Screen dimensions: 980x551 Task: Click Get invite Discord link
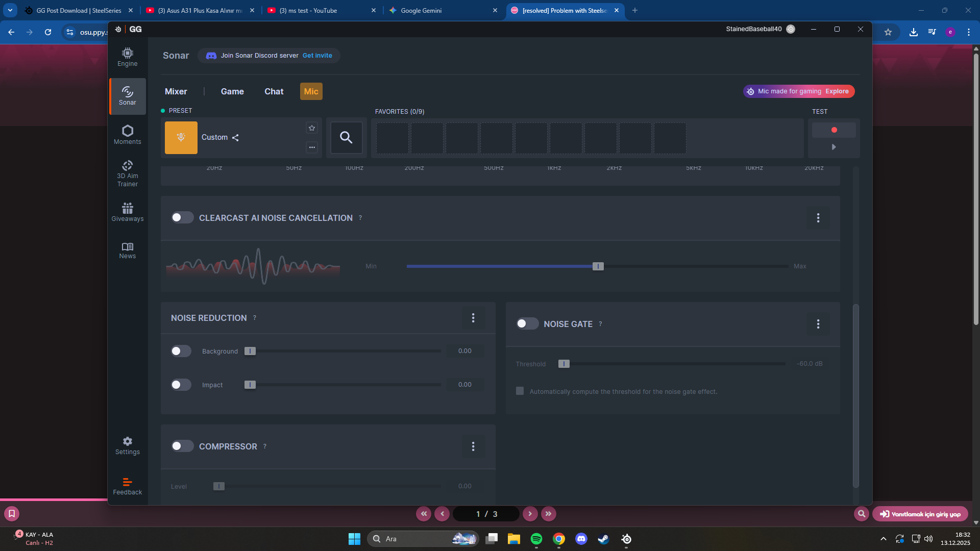[x=317, y=56]
